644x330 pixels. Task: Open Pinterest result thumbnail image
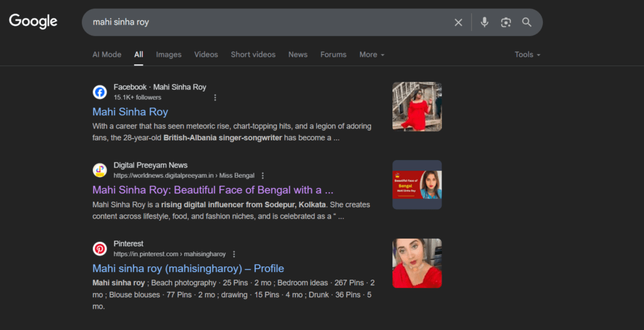coord(417,263)
